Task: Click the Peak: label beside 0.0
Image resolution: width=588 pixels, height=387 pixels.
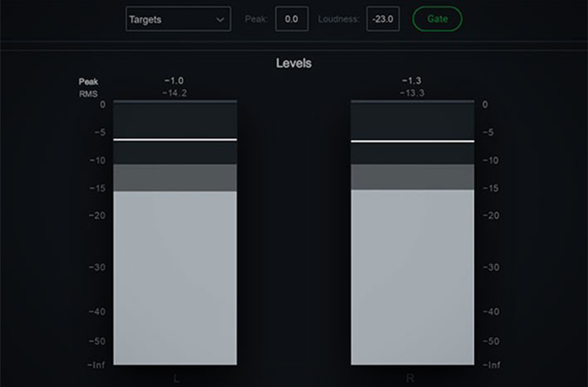Action: pos(256,19)
